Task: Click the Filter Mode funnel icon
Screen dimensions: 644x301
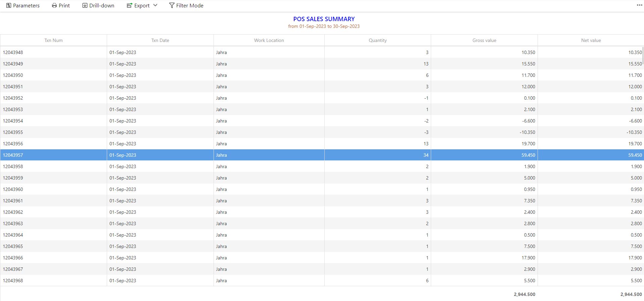Action: pos(172,6)
